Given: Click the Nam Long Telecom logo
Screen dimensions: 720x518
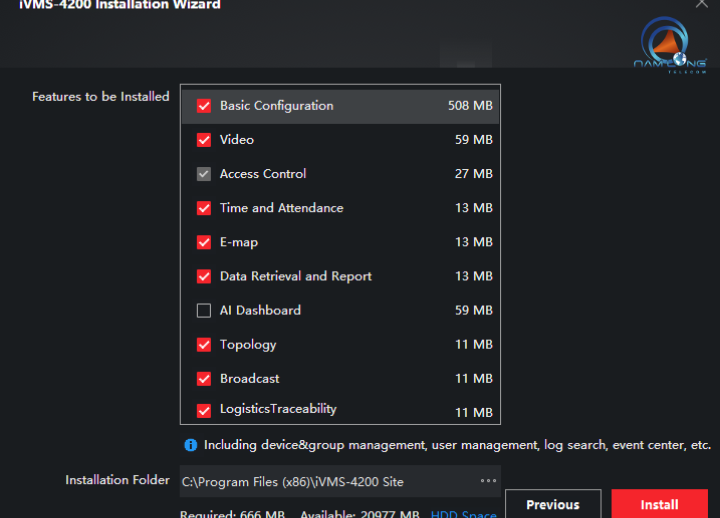Looking at the screenshot, I should [670, 48].
